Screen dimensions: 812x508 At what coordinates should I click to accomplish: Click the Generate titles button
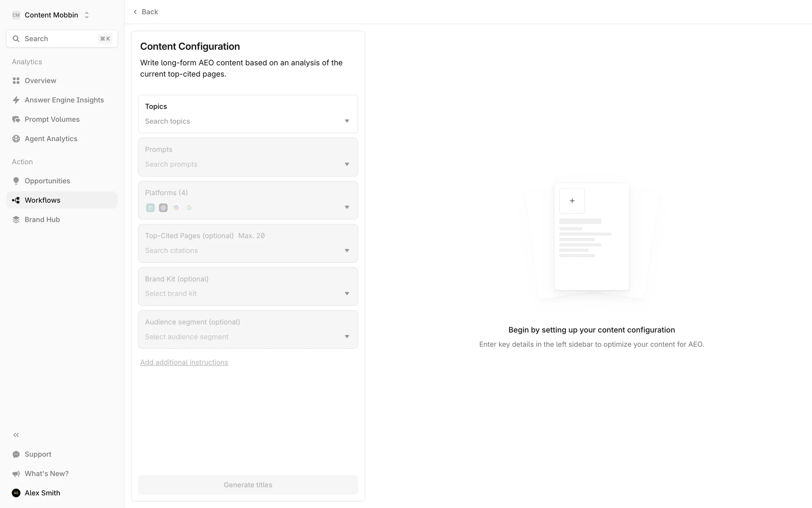pyautogui.click(x=248, y=485)
